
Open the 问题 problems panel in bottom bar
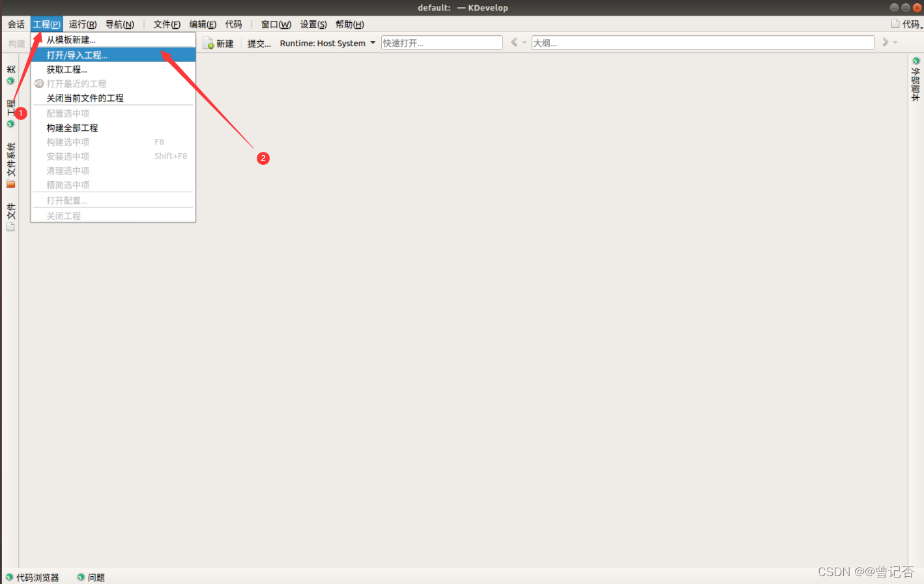point(91,577)
